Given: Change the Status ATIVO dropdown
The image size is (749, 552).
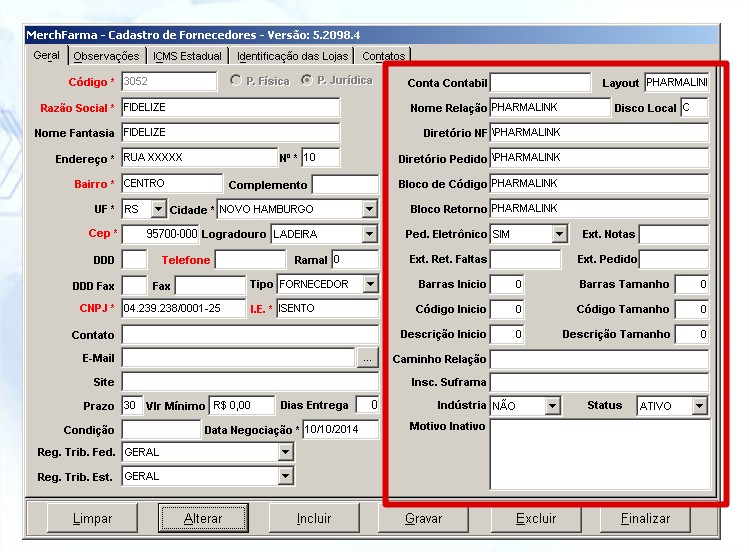Looking at the screenshot, I should 699,406.
